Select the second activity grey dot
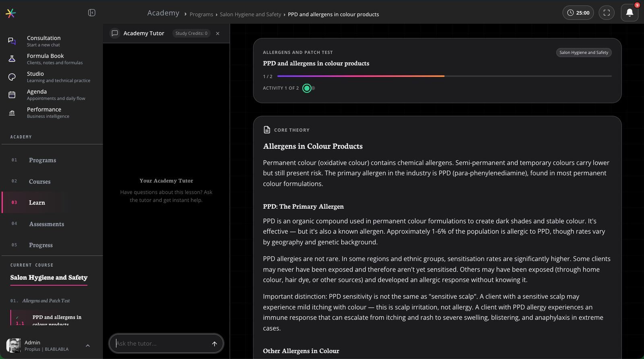The height and width of the screenshot is (359, 644). (313, 88)
